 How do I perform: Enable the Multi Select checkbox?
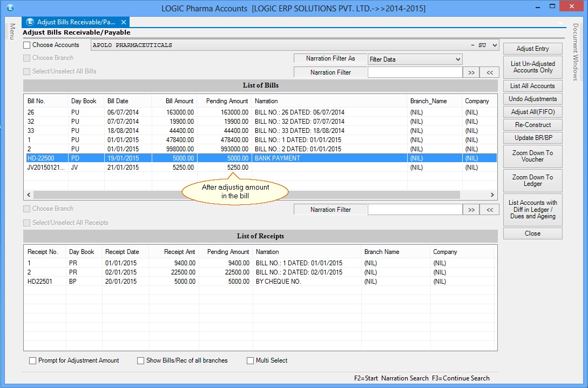(x=250, y=360)
